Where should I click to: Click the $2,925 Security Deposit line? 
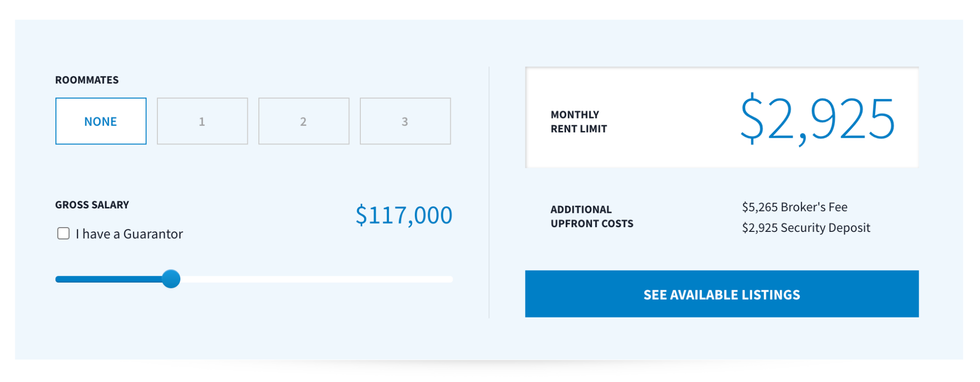point(806,228)
